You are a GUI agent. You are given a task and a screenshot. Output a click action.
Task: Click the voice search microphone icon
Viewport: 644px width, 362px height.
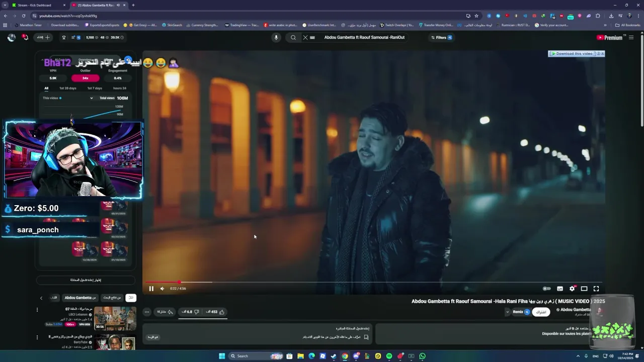coord(276,37)
